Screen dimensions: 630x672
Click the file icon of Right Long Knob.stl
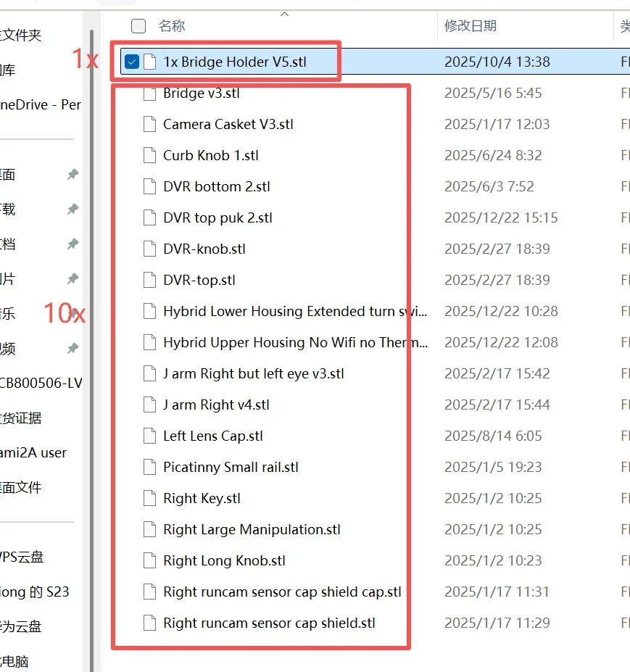[149, 560]
